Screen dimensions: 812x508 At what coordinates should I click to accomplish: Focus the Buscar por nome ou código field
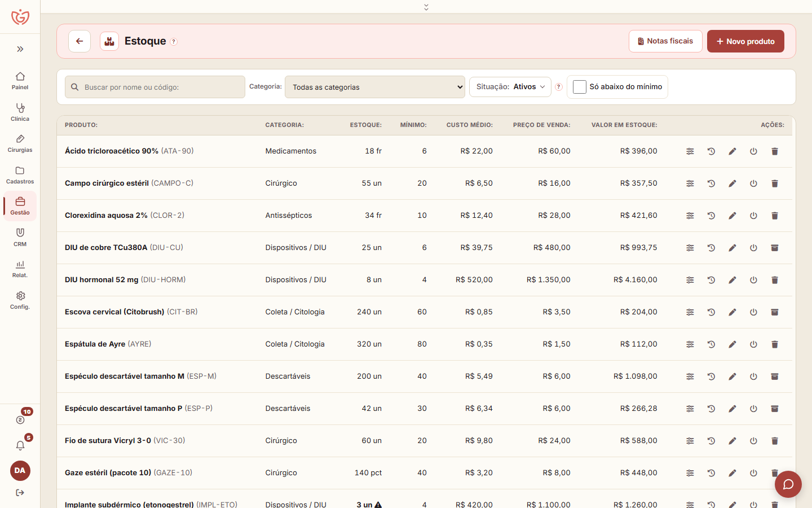(x=155, y=87)
